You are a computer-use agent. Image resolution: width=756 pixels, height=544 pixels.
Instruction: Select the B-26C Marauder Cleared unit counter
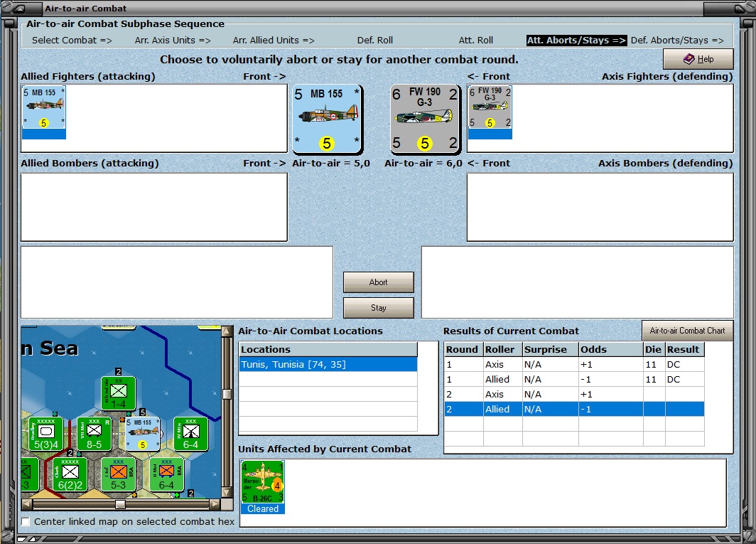tap(263, 487)
